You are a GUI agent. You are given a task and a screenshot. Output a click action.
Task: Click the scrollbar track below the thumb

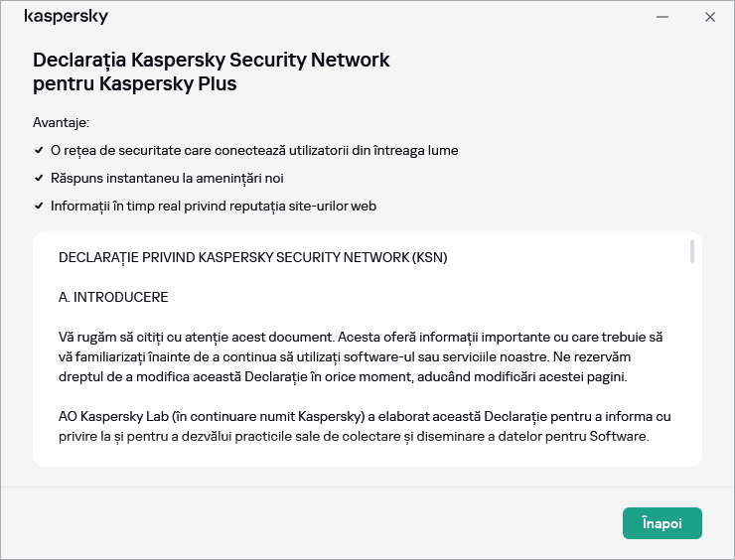click(x=691, y=377)
